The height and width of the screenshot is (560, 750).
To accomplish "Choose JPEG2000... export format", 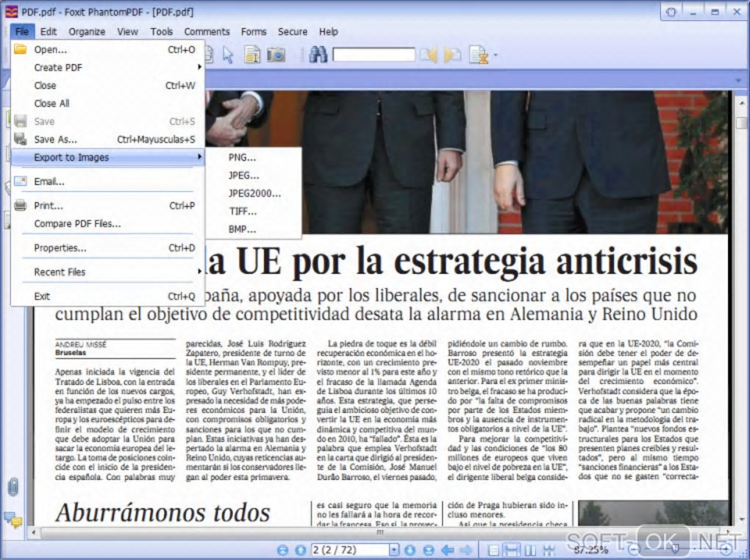I will [254, 193].
